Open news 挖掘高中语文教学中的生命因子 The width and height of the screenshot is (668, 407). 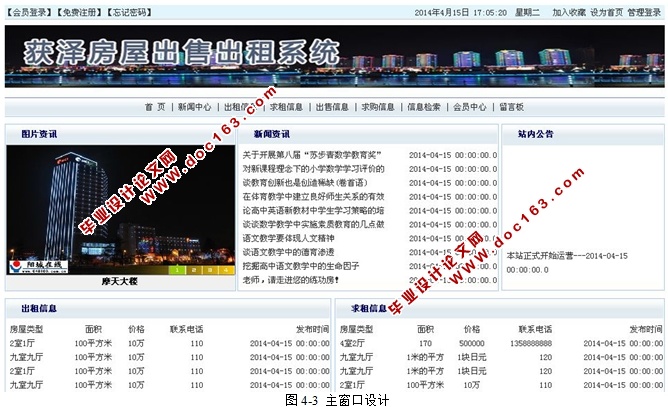tap(301, 266)
